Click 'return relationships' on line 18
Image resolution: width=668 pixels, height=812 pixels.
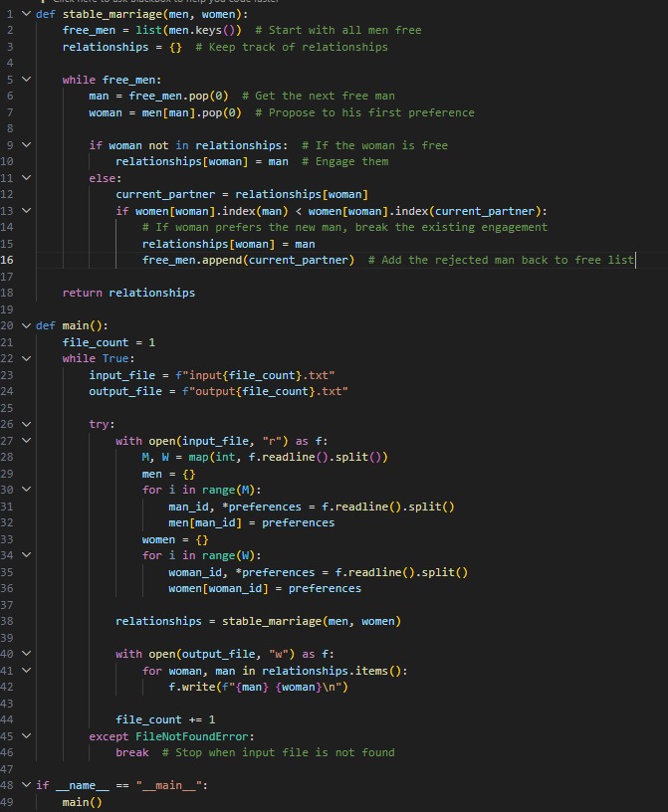point(128,293)
